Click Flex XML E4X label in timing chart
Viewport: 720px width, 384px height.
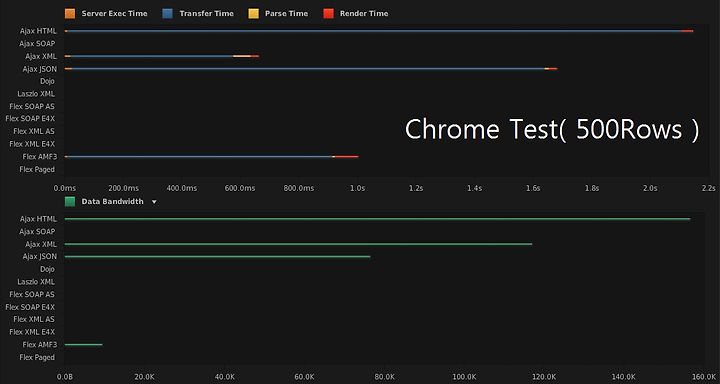coord(32,144)
